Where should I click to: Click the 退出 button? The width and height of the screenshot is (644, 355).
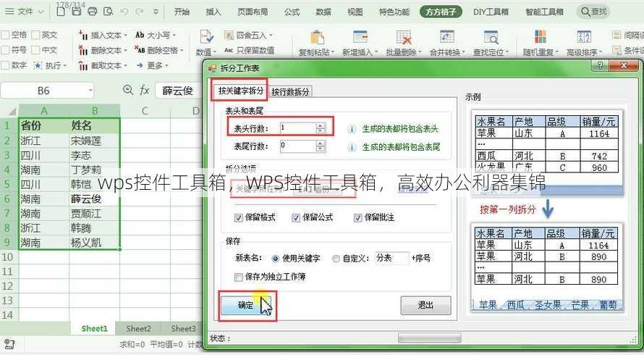425,306
